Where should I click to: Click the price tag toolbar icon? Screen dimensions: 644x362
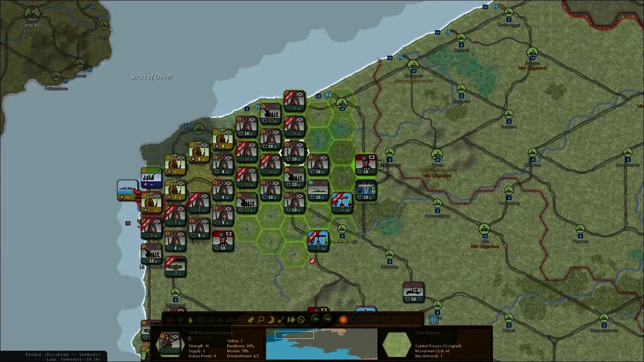(251, 320)
